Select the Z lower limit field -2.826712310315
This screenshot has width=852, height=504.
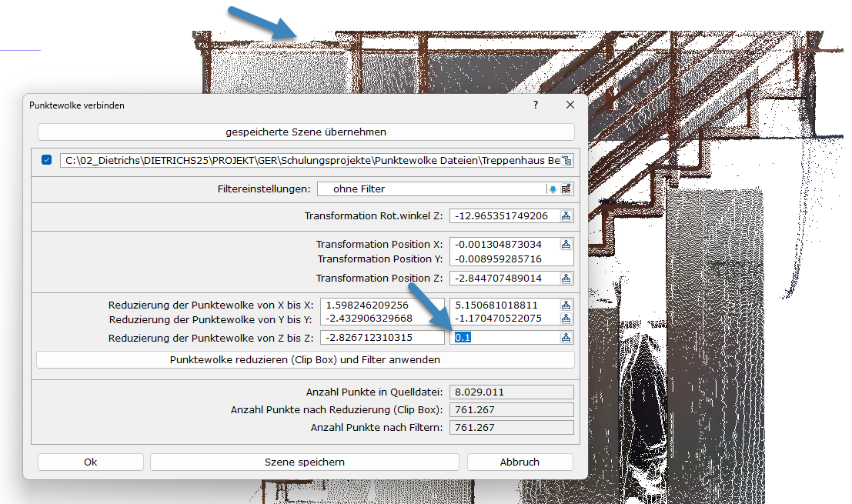click(382, 338)
